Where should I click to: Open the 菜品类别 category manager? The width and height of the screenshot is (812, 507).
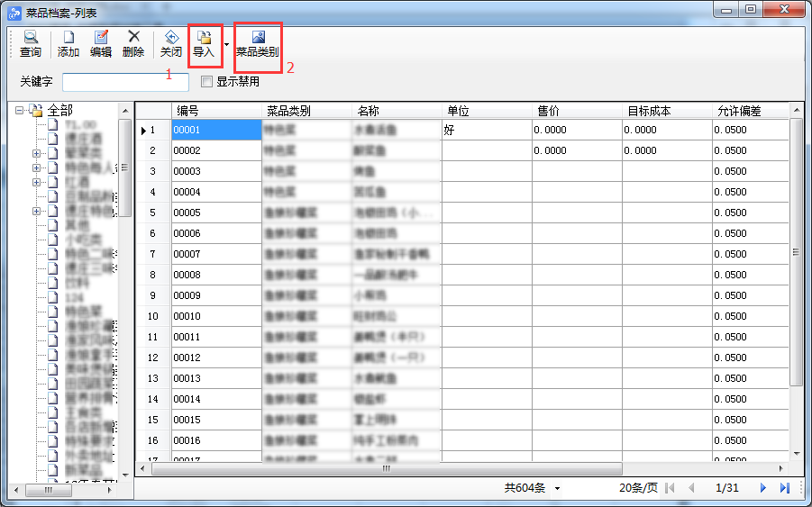(258, 44)
